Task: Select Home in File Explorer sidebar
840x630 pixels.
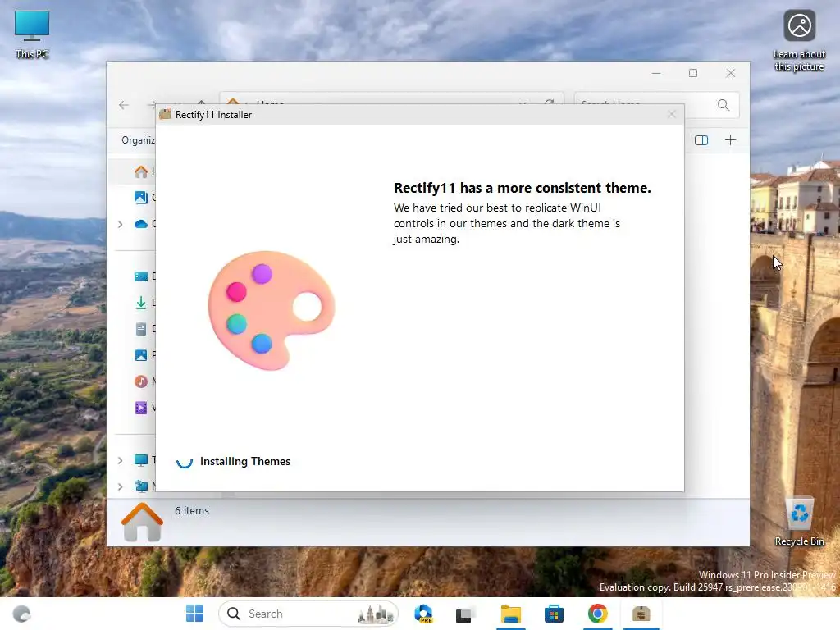Action: pyautogui.click(x=141, y=171)
